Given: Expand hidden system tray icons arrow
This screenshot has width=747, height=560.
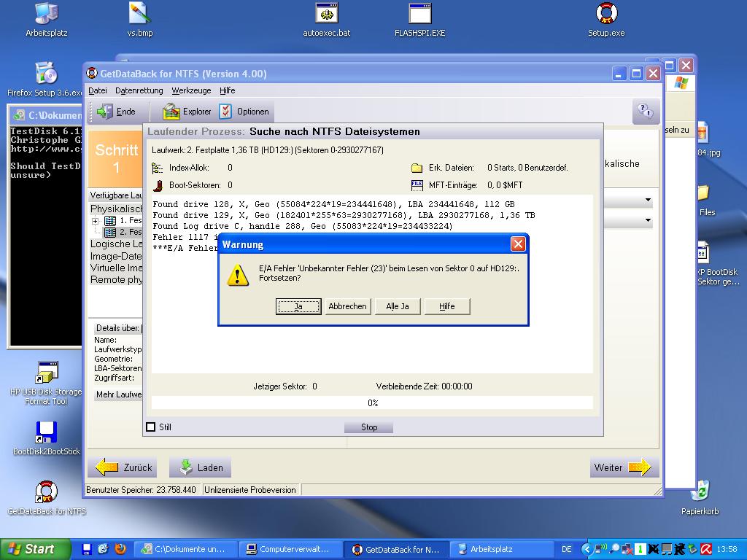Looking at the screenshot, I should point(587,549).
